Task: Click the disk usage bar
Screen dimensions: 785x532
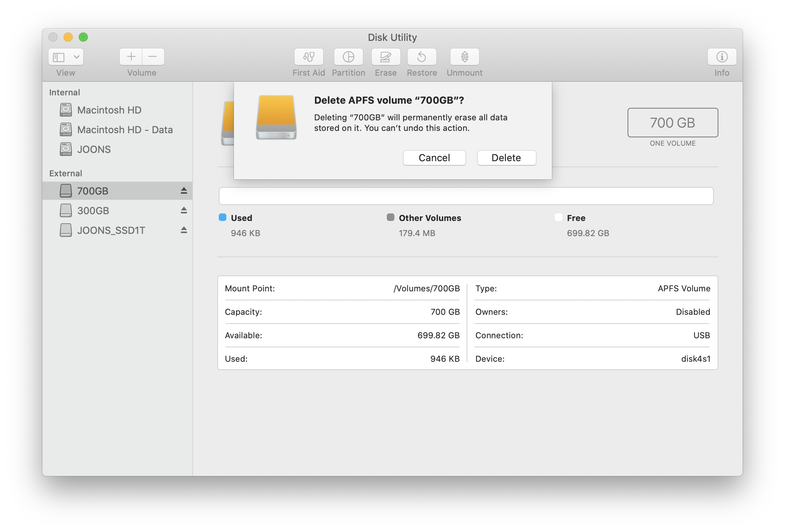Action: tap(466, 196)
